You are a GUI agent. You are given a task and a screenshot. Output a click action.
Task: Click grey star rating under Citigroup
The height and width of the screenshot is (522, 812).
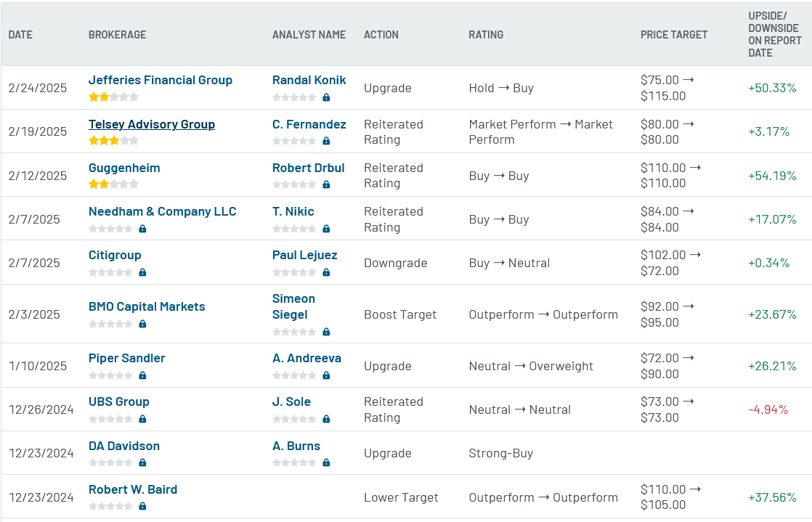pyautogui.click(x=110, y=272)
